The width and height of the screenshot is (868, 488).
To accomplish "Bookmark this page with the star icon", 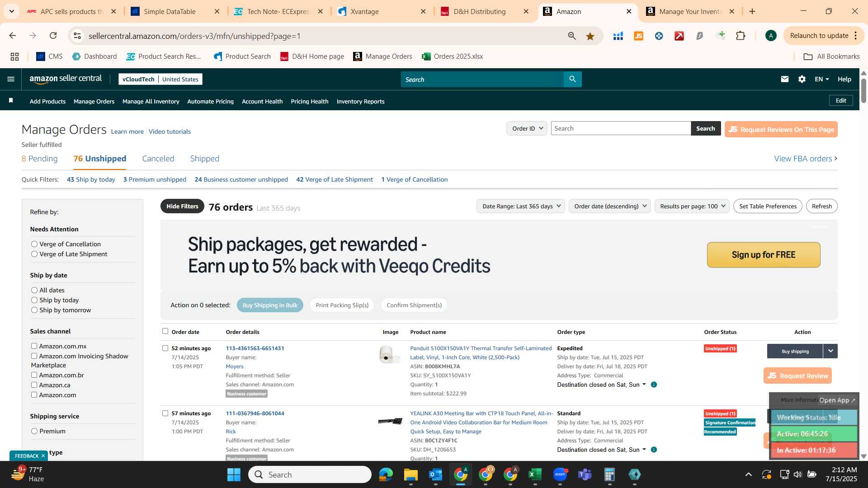I will pyautogui.click(x=590, y=36).
